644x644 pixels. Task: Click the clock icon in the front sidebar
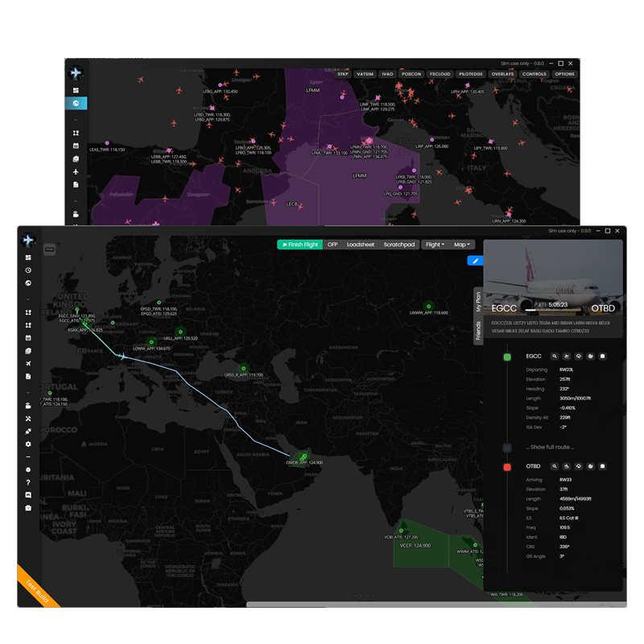pyautogui.click(x=28, y=270)
